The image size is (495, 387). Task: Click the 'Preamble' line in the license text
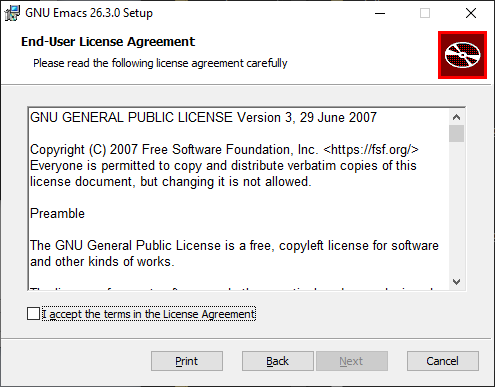pos(57,213)
